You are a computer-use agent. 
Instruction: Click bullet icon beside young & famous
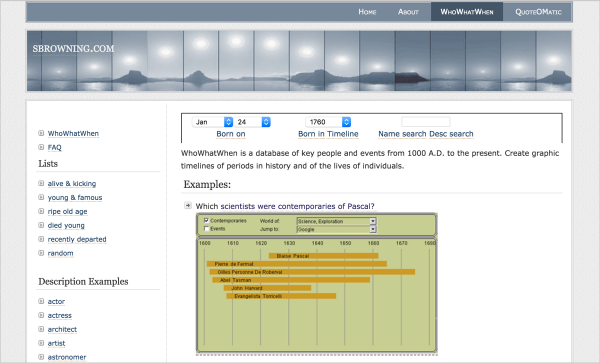41,197
